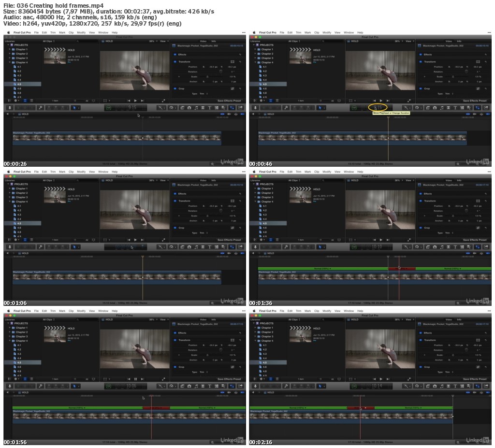The width and height of the screenshot is (495, 448).
Task: Expand Scale disclosure triangle in 00:01:06 inspector
Action: pos(179,216)
